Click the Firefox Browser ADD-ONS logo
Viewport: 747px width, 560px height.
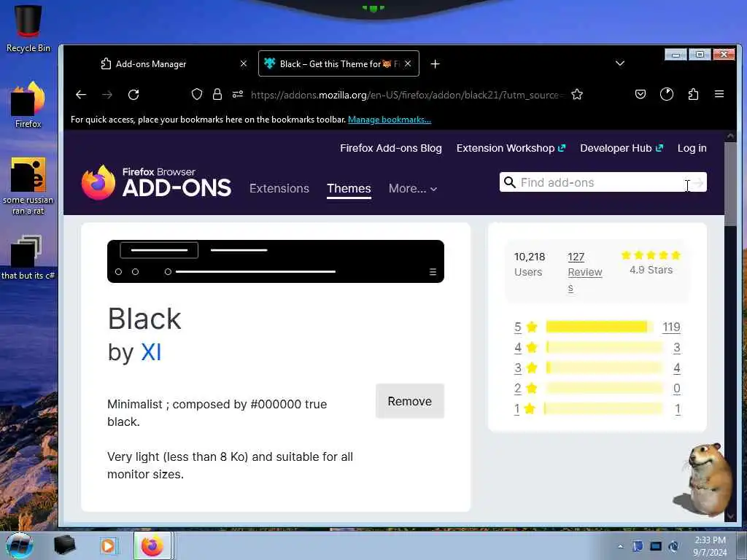coord(156,183)
